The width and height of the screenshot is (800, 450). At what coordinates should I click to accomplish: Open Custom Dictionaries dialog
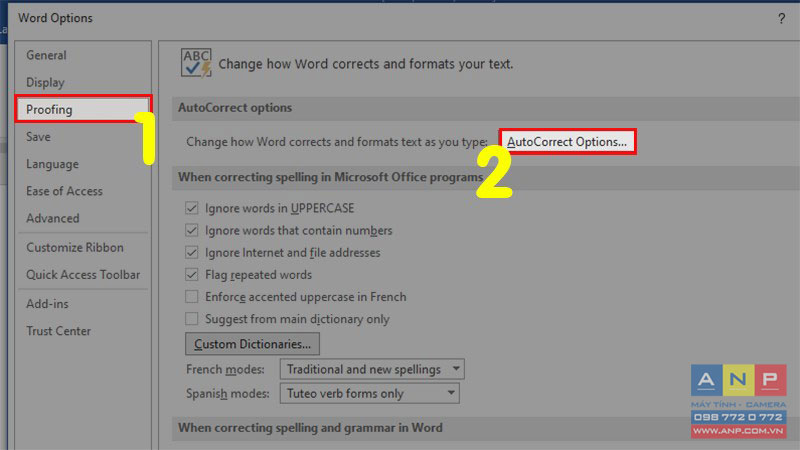[x=253, y=344]
